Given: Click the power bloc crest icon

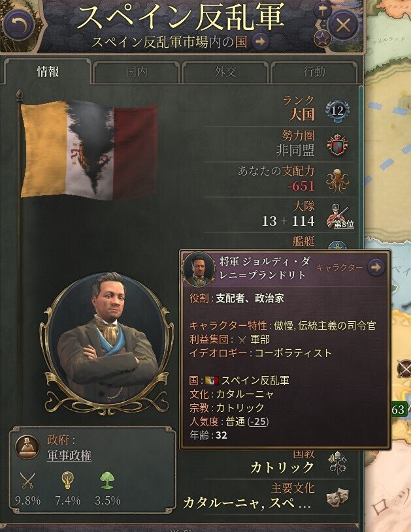Looking at the screenshot, I should (337, 145).
